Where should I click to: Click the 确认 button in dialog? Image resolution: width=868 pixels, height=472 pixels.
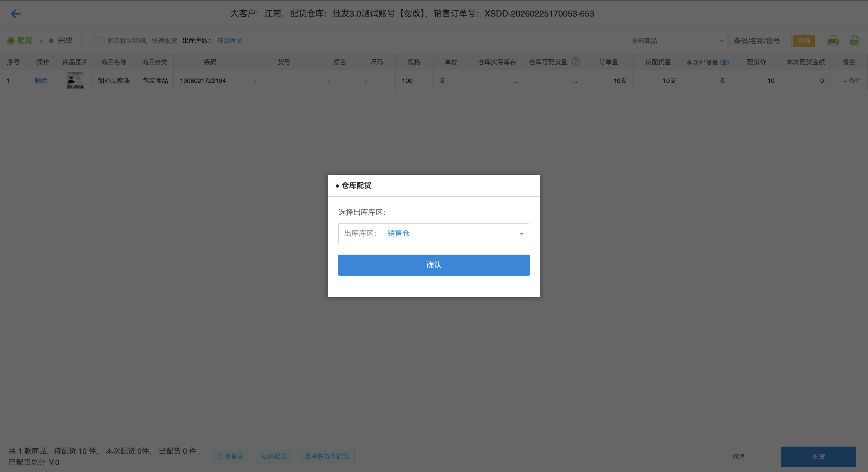[434, 265]
